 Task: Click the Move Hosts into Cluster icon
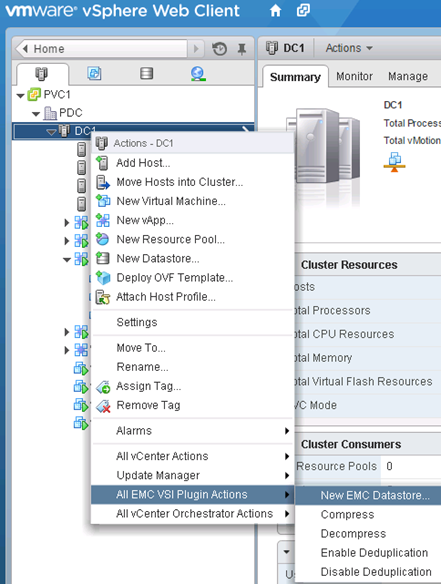click(103, 182)
